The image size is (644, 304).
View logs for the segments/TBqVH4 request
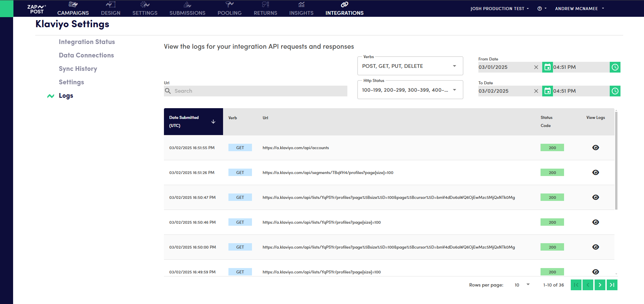595,173
